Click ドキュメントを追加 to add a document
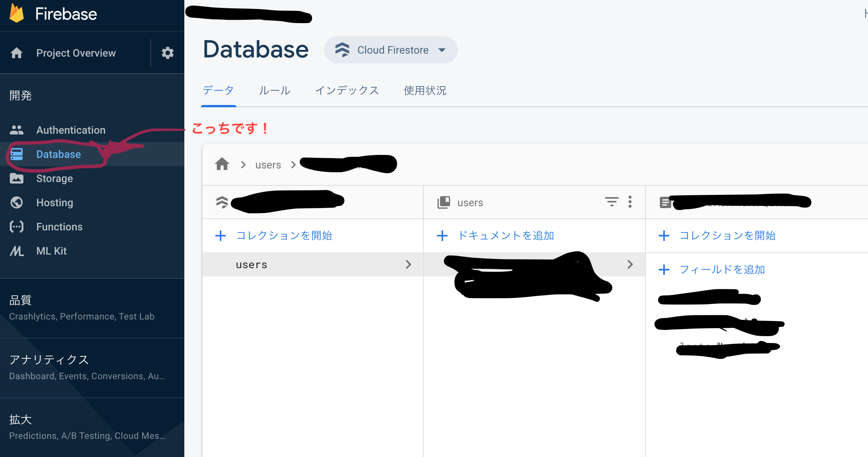The height and width of the screenshot is (457, 868). tap(506, 235)
